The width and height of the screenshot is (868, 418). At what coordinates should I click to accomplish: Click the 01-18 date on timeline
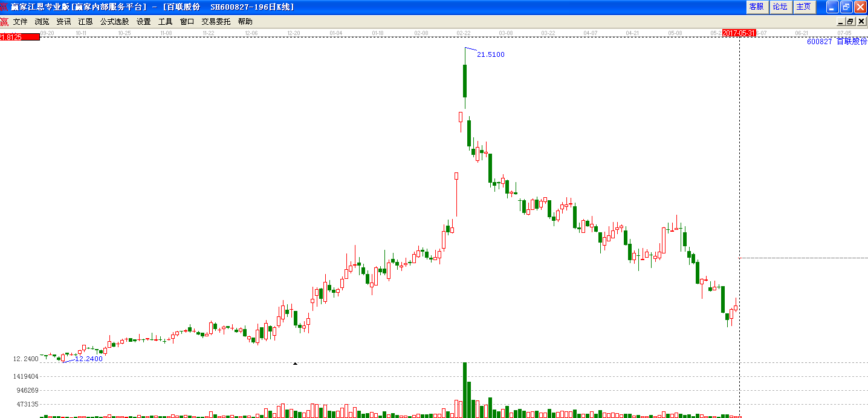(378, 33)
